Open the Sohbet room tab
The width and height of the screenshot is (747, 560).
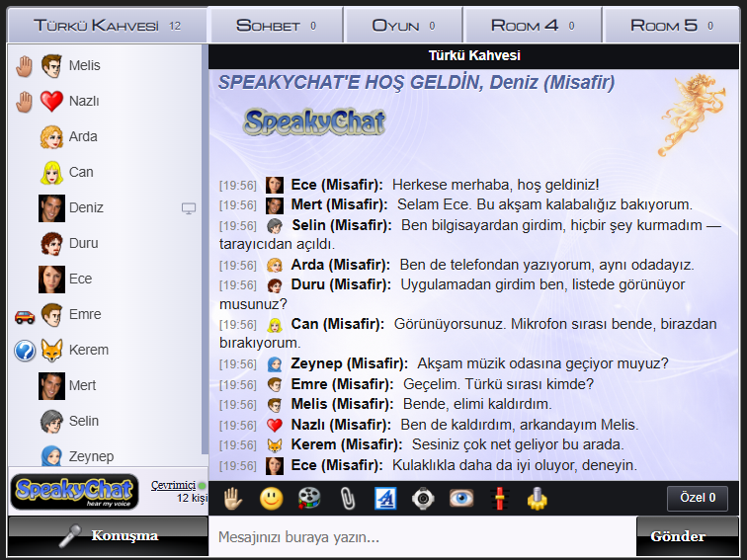pyautogui.click(x=277, y=26)
